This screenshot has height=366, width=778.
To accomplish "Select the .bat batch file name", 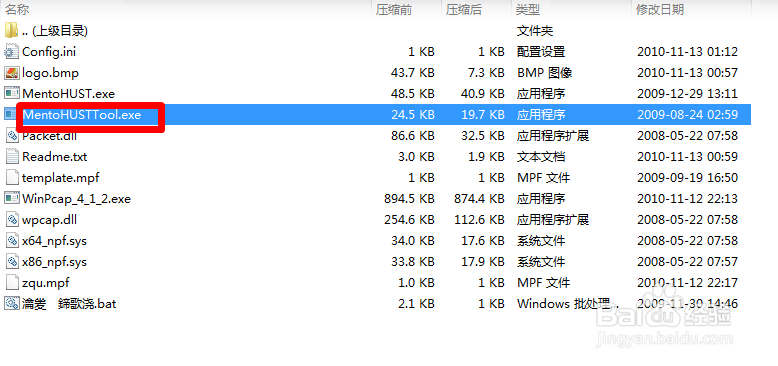I will pyautogui.click(x=69, y=304).
